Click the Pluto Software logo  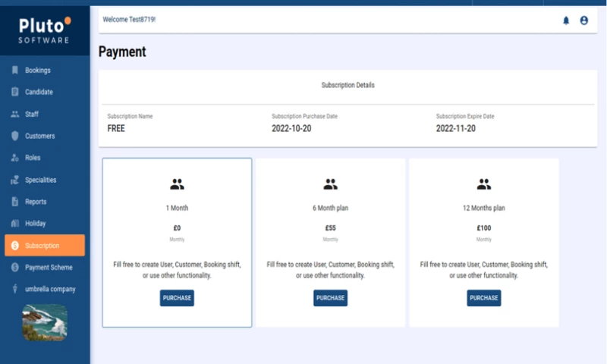tap(45, 30)
